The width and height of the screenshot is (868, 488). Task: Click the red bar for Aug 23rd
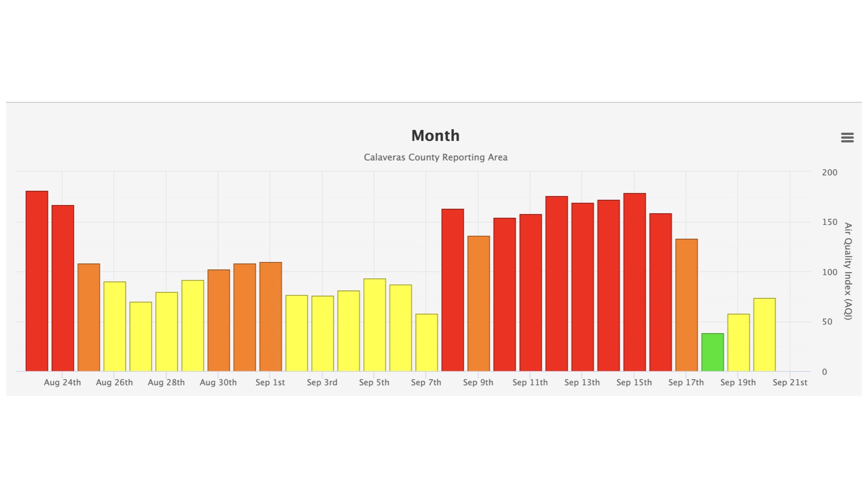pyautogui.click(x=37, y=281)
